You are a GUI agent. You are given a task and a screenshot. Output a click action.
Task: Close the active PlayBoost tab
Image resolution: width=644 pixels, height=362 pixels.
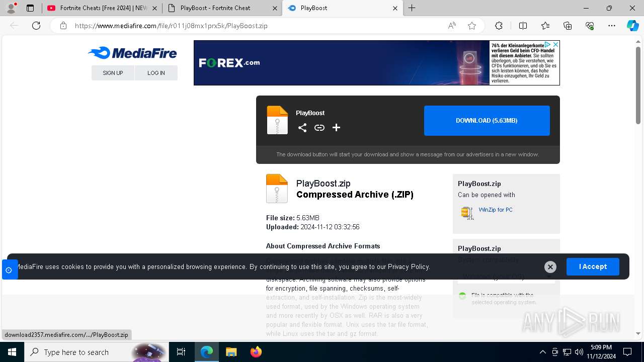395,8
